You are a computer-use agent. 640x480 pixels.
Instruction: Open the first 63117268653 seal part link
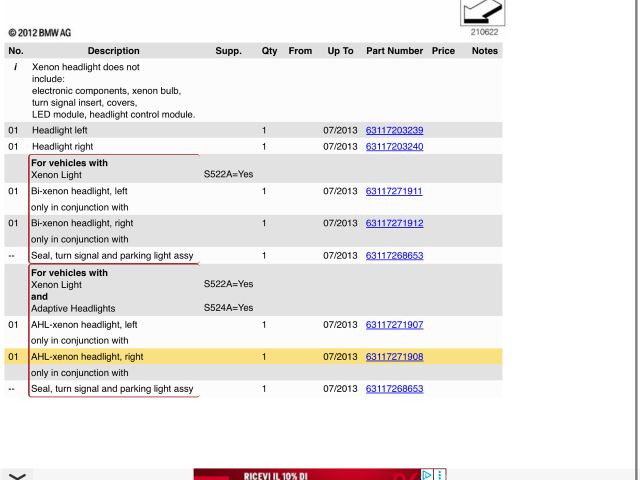coord(394,256)
